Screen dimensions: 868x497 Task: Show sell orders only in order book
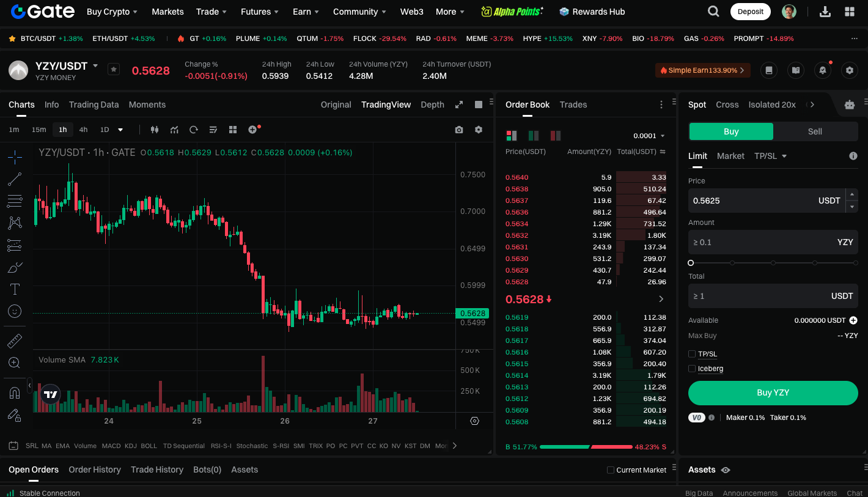click(x=556, y=136)
